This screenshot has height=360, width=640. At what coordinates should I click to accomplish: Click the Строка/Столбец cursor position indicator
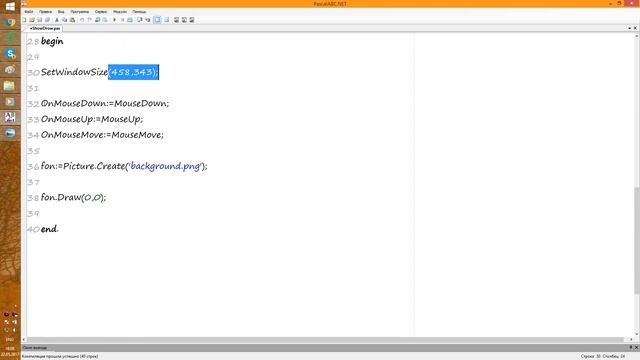coord(603,356)
